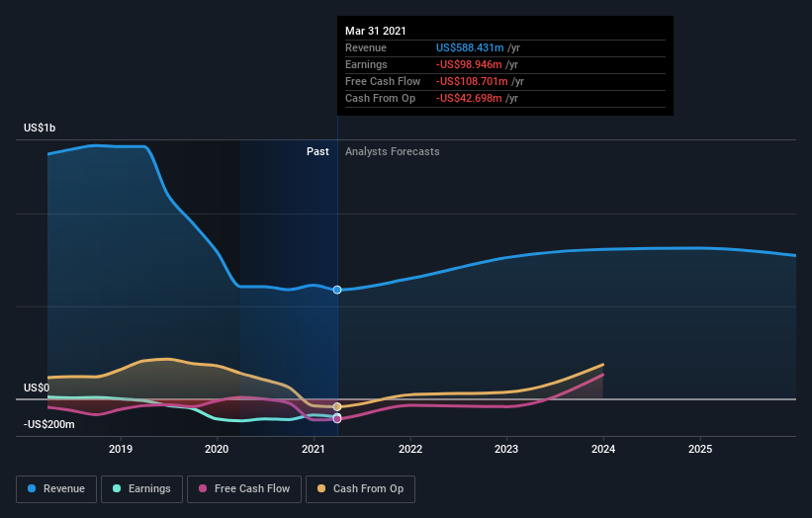Click the -US$108.701m free cash flow value
This screenshot has height=518, width=812.
(x=472, y=81)
